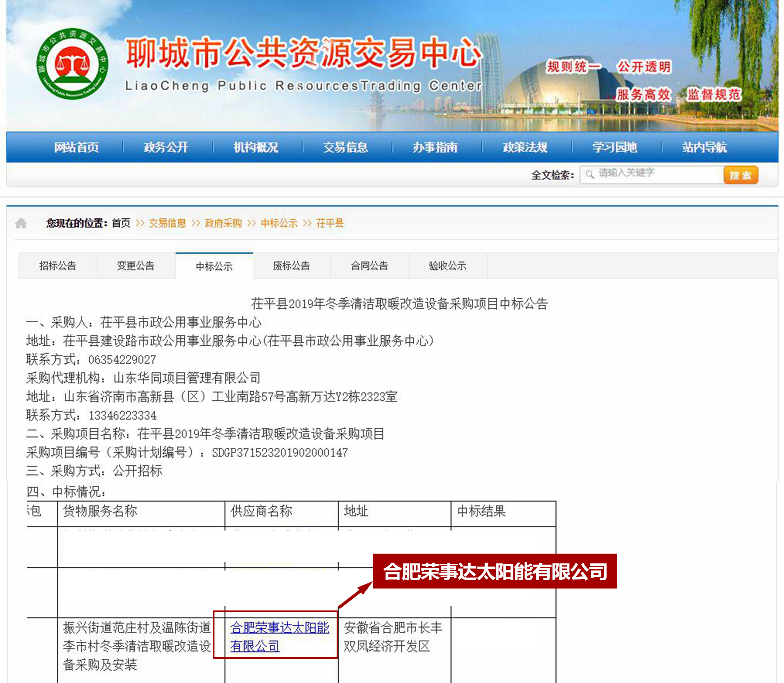Viewport: 784px width, 683px height.
Task: Open 站内导航 menu item
Action: click(x=704, y=147)
